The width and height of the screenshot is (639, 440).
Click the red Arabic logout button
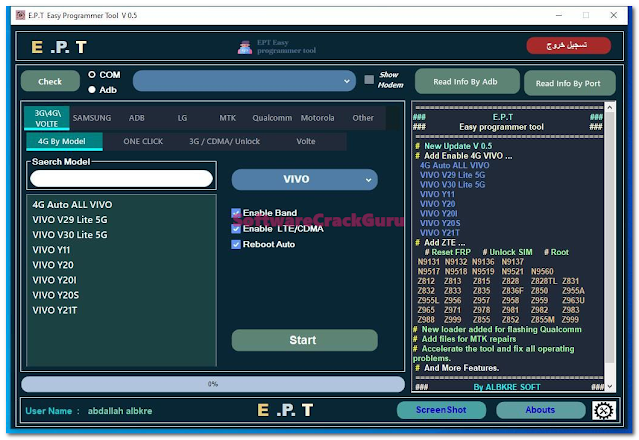(x=568, y=45)
